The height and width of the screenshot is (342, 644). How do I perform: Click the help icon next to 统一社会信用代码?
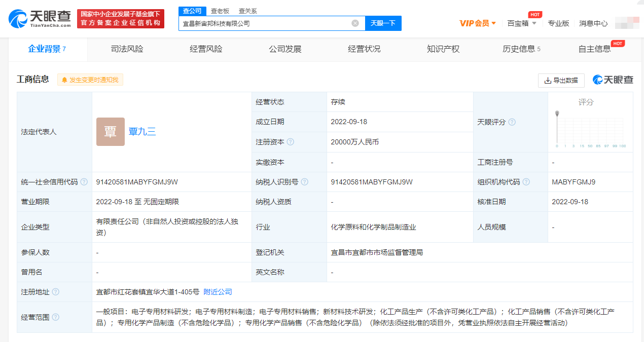coord(84,182)
